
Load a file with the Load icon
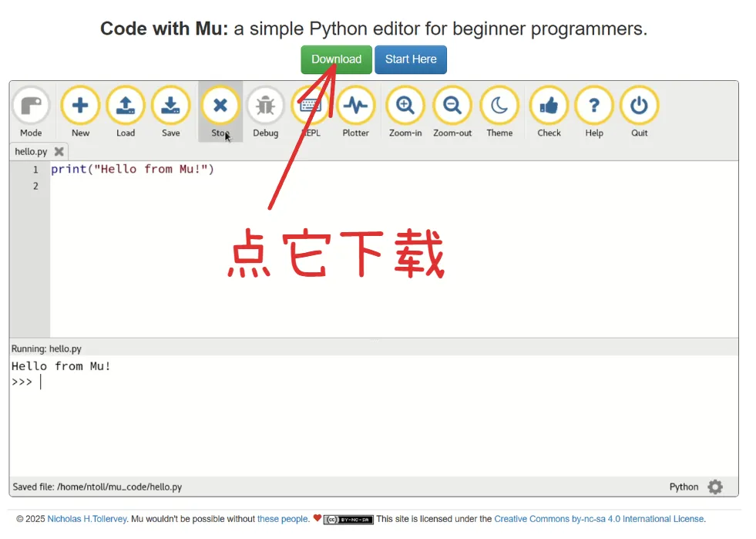pyautogui.click(x=126, y=106)
